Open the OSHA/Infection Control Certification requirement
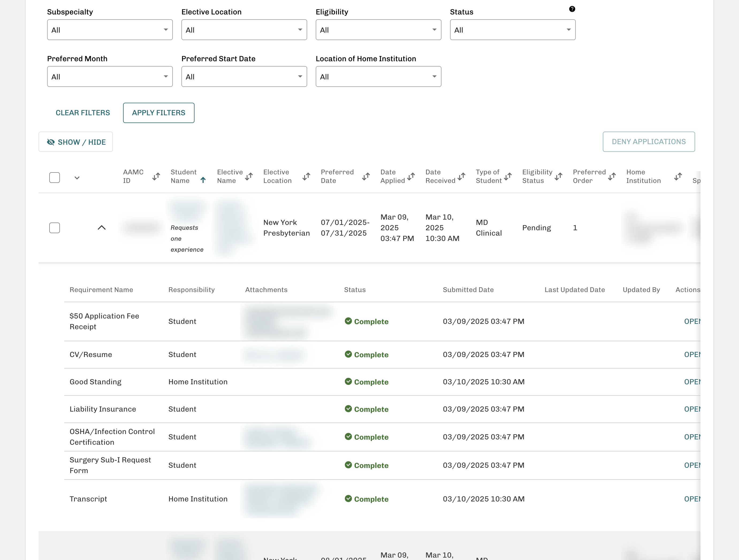 coord(692,437)
